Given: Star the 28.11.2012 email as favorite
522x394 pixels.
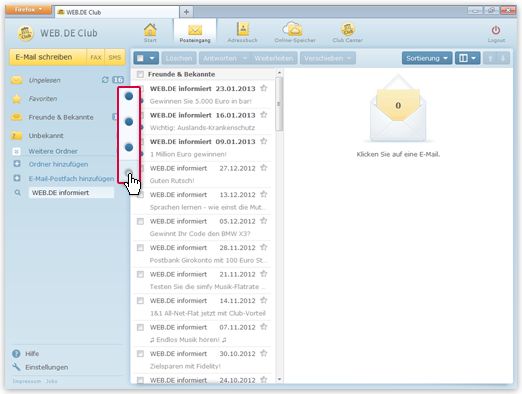Looking at the screenshot, I should coord(264,247).
